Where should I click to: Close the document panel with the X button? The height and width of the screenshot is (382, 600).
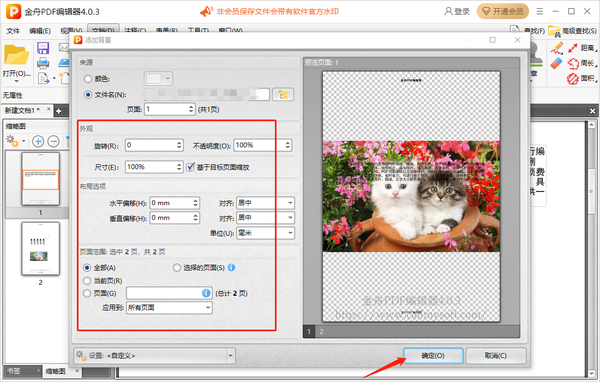tap(592, 111)
